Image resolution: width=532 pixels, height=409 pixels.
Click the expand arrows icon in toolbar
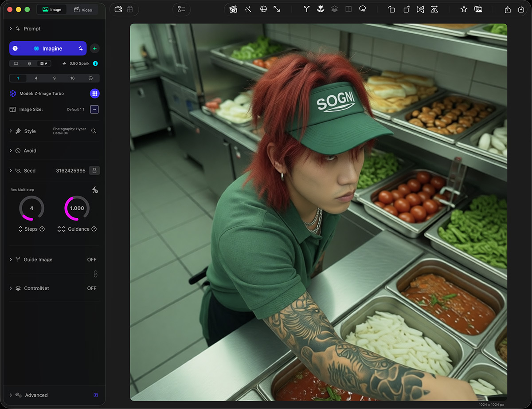coord(277,9)
